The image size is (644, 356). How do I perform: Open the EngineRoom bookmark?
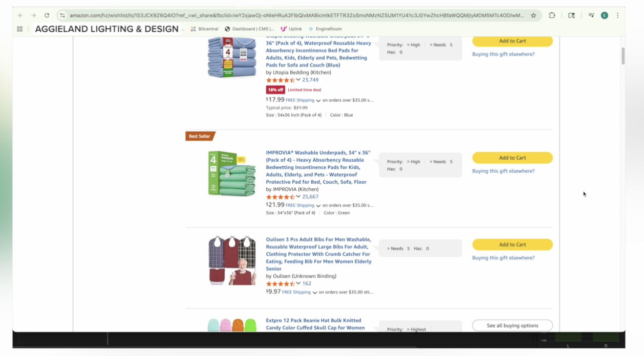point(325,29)
